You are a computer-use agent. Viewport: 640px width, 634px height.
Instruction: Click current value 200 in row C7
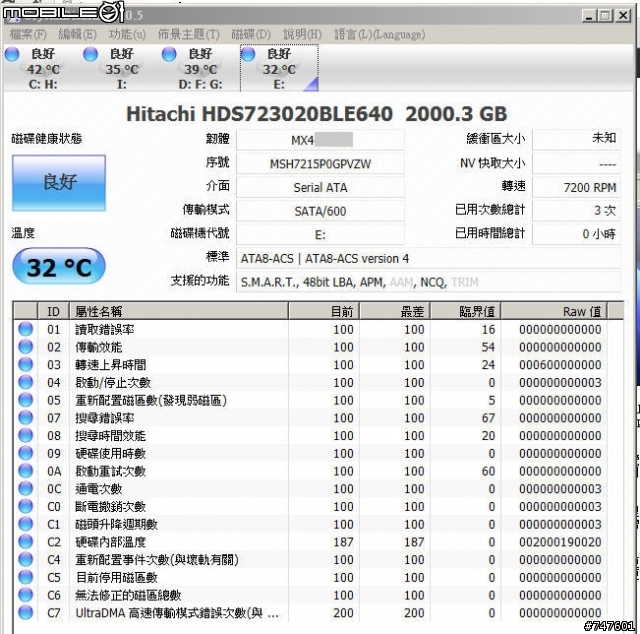(343, 613)
